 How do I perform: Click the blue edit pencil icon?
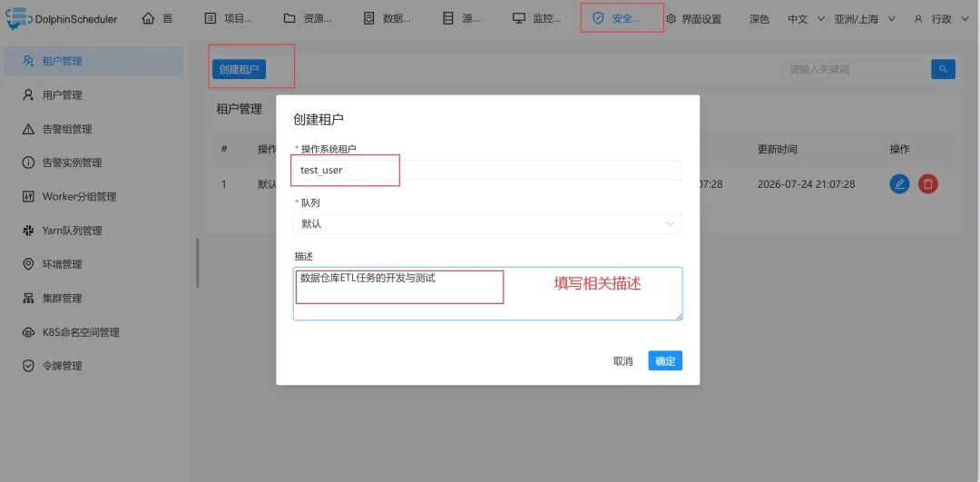[898, 183]
